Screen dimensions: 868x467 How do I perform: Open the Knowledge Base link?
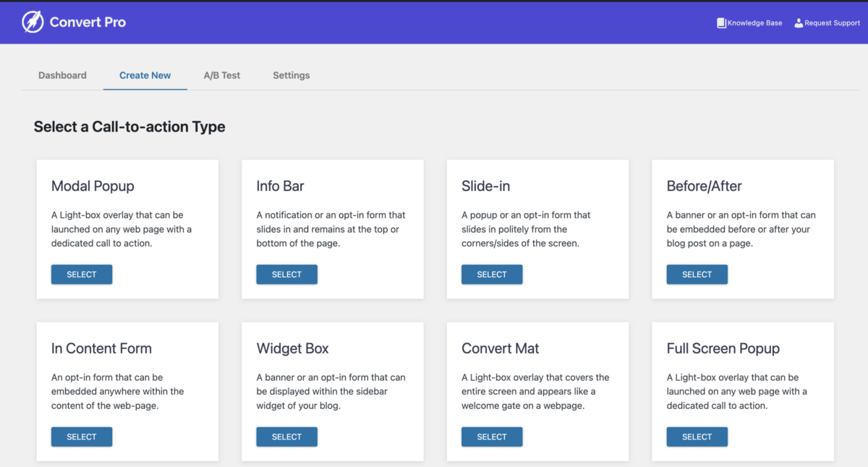tap(749, 23)
